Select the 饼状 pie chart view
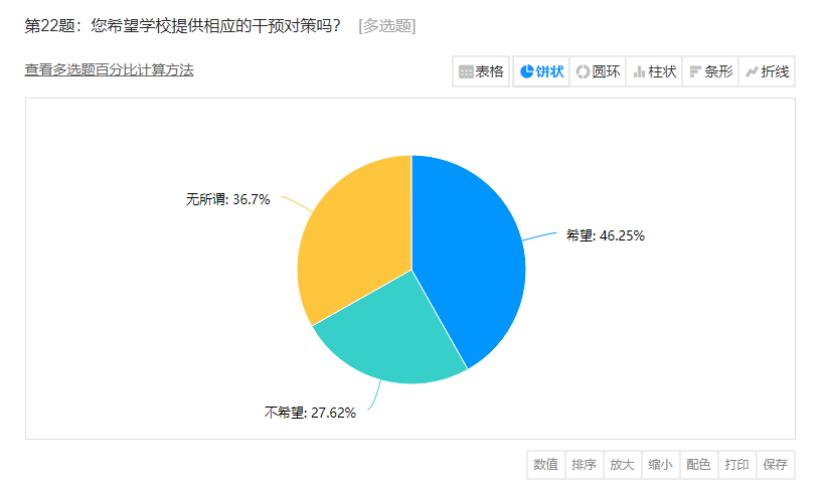This screenshot has width=828, height=485. coord(542,72)
